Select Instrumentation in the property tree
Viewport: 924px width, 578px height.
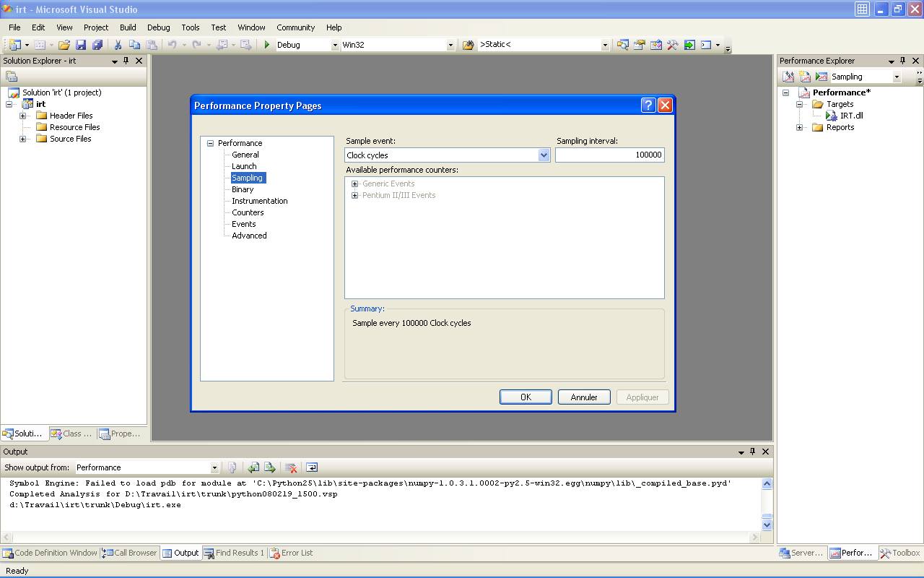pos(259,201)
